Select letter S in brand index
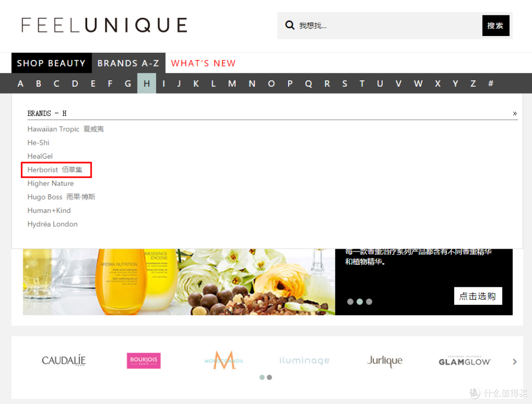 coord(345,83)
